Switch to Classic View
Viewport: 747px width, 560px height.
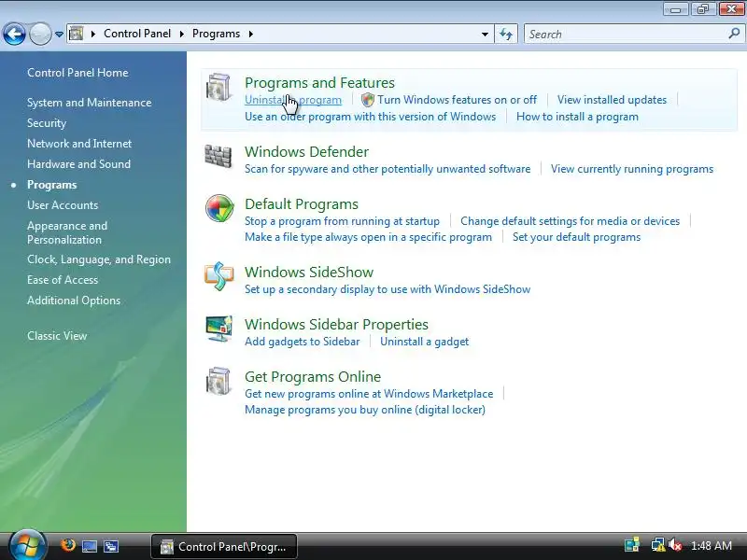click(x=57, y=336)
